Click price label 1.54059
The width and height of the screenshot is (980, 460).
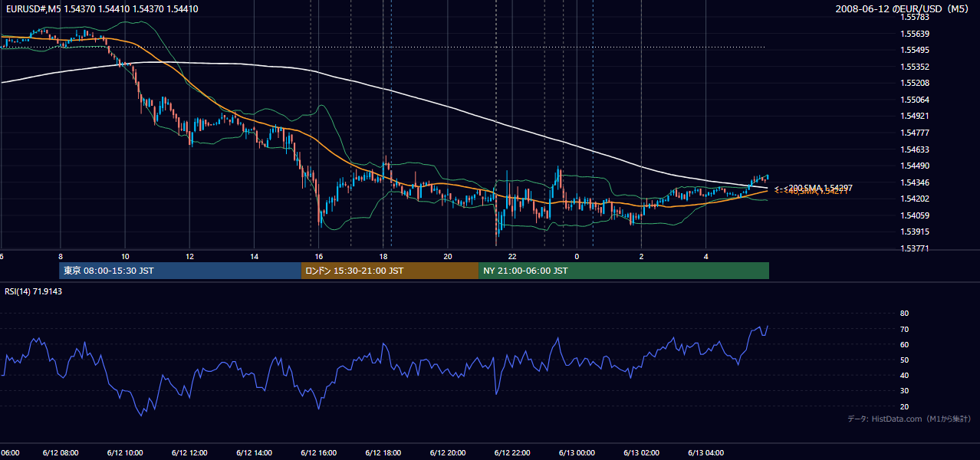coord(915,215)
